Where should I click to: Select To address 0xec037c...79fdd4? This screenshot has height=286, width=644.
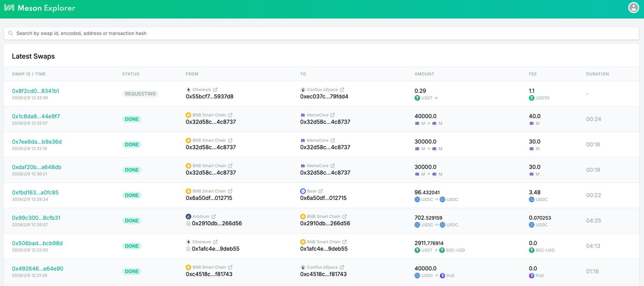coord(324,97)
